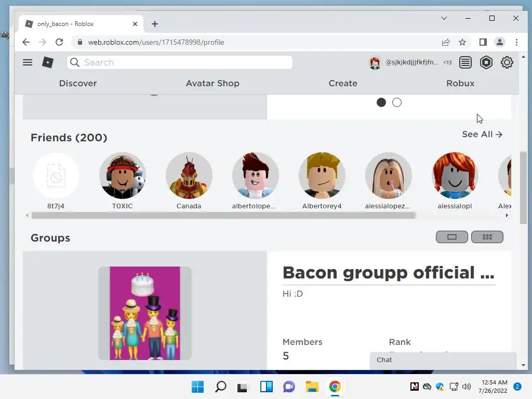Switch Groups to grid view
Image resolution: width=532 pixels, height=399 pixels.
click(x=487, y=237)
